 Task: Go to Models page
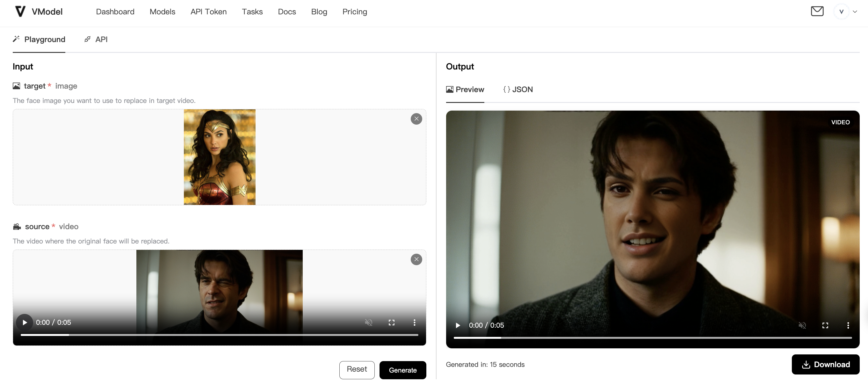[x=162, y=12]
